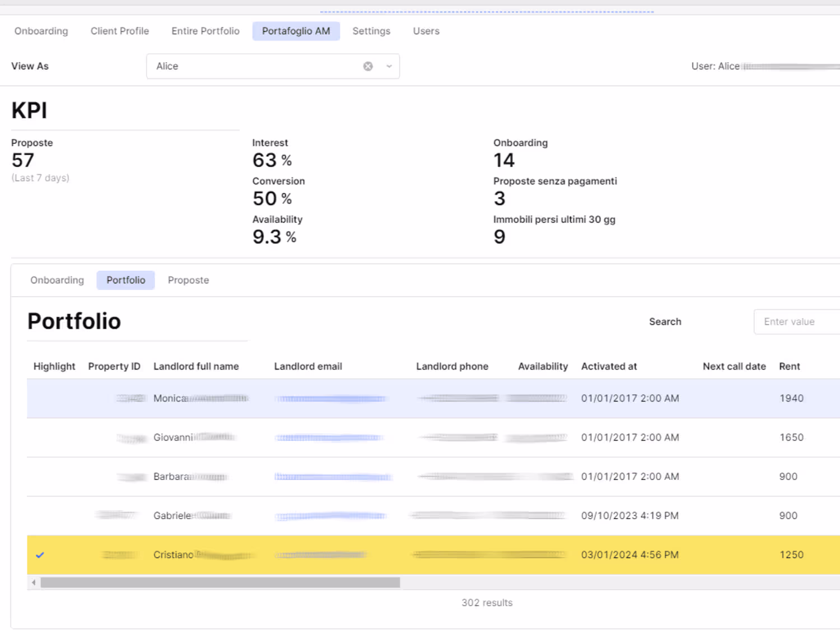The height and width of the screenshot is (630, 840).
Task: Sort by Rent column header
Action: tap(789, 366)
